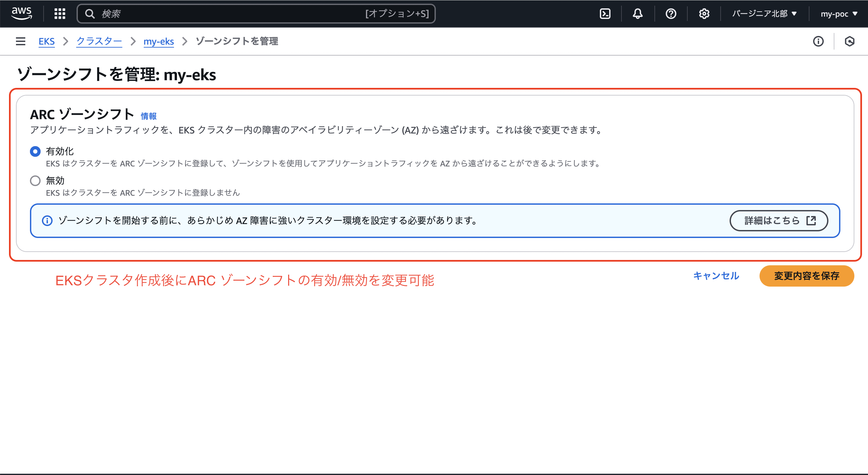The image size is (868, 475).
Task: Click the ARC ゾーンシフト section heading
Action: [x=82, y=114]
